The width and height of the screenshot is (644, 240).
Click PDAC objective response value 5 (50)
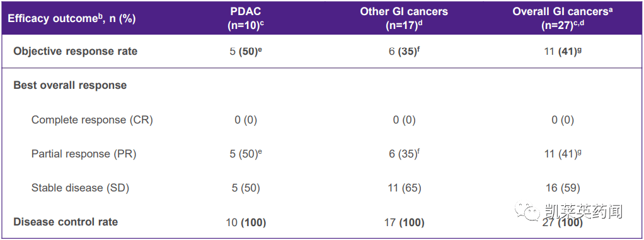246,51
